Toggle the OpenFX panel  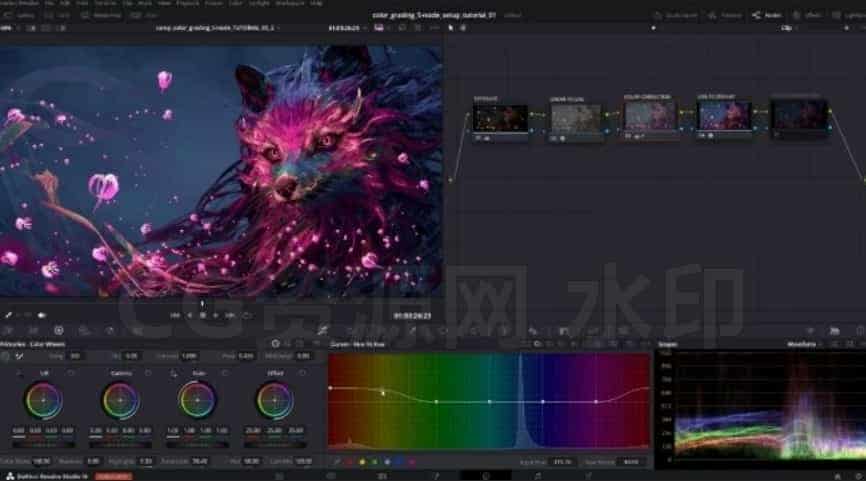point(807,15)
